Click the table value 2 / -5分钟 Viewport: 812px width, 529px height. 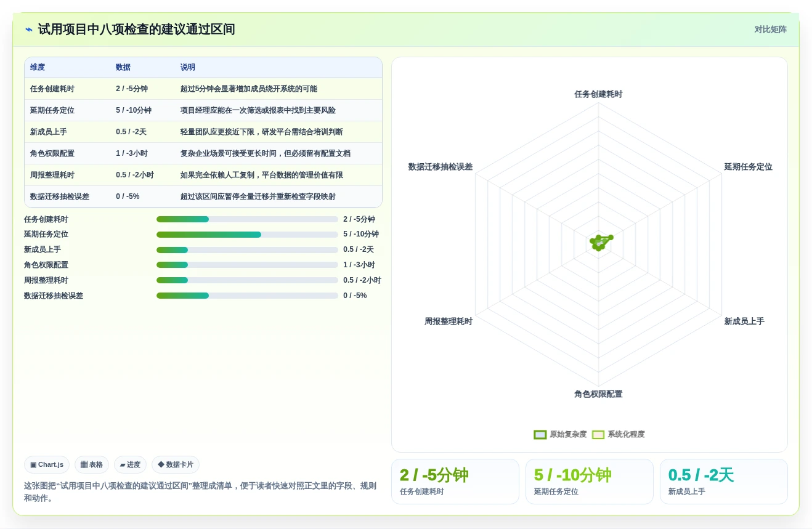click(132, 89)
